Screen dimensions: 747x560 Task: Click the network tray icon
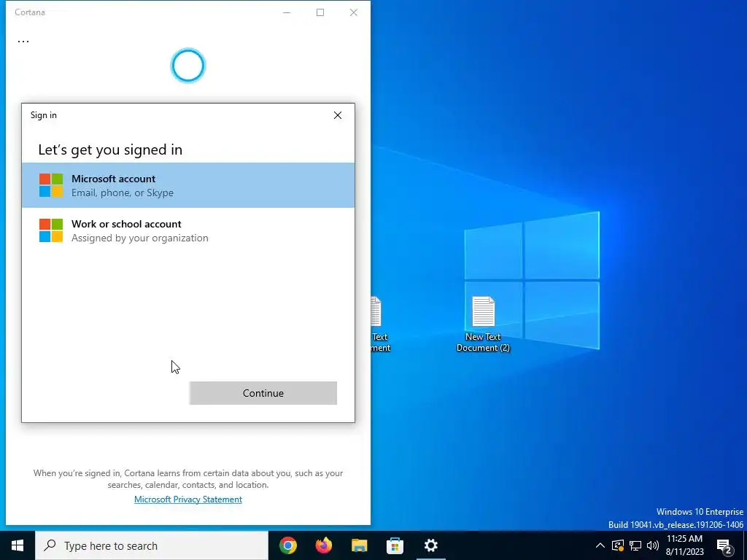click(x=635, y=545)
